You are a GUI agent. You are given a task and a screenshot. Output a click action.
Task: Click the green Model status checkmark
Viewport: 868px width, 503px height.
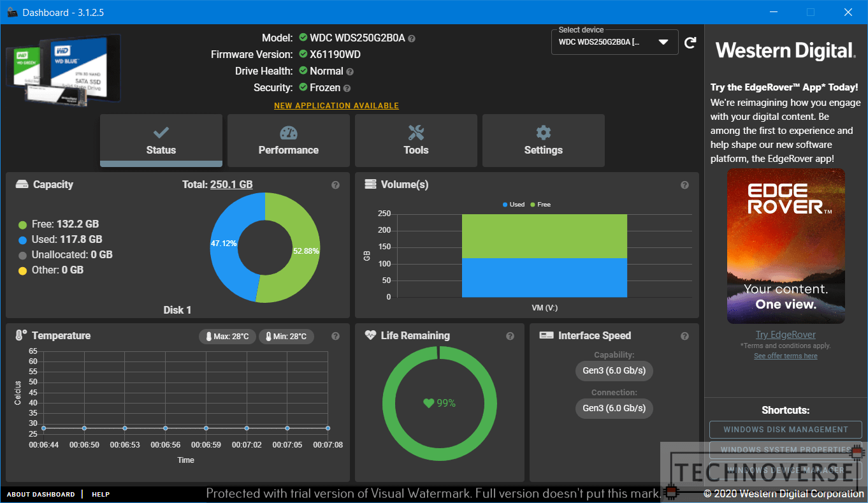click(303, 38)
